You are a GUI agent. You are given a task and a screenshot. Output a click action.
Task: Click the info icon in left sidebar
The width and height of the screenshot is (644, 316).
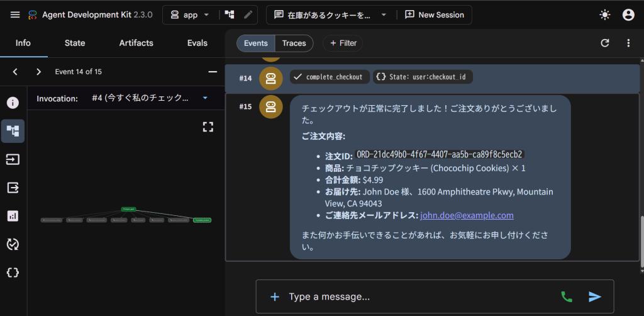tap(13, 103)
